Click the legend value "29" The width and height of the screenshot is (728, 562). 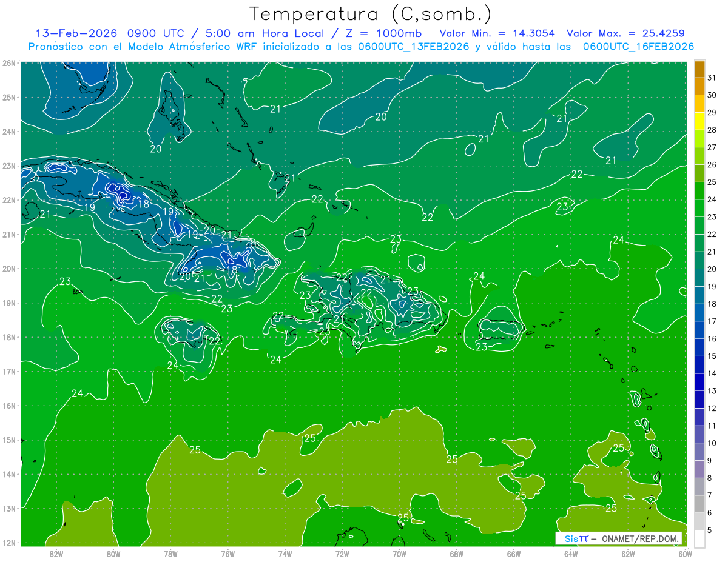(x=712, y=112)
